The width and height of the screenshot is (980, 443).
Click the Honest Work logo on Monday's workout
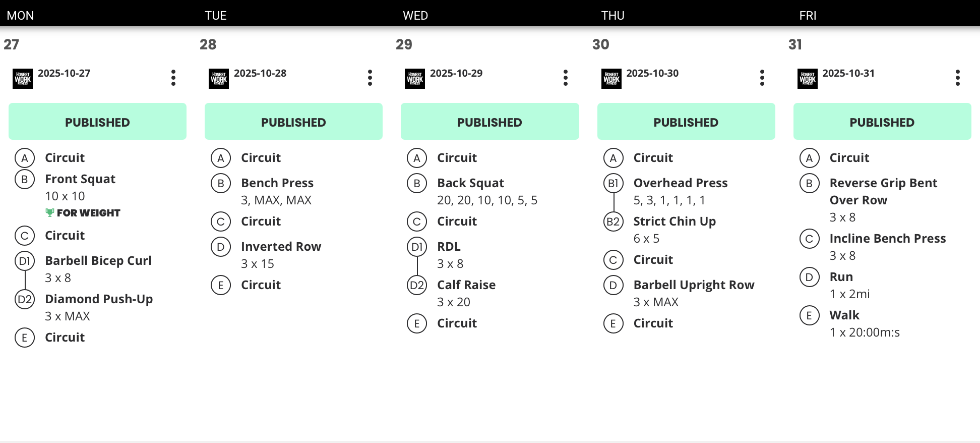click(23, 79)
